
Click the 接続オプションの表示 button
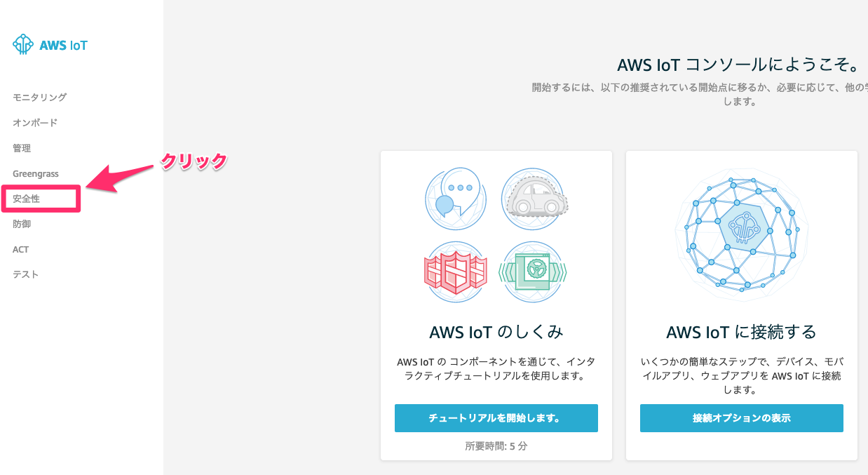tap(742, 418)
